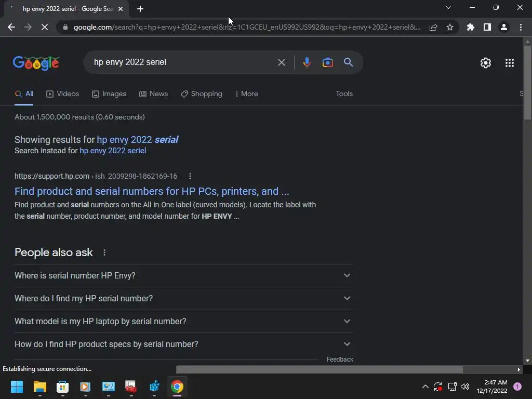Viewport: 532px width, 399px height.
Task: Open the Google apps grid
Action: [x=510, y=63]
